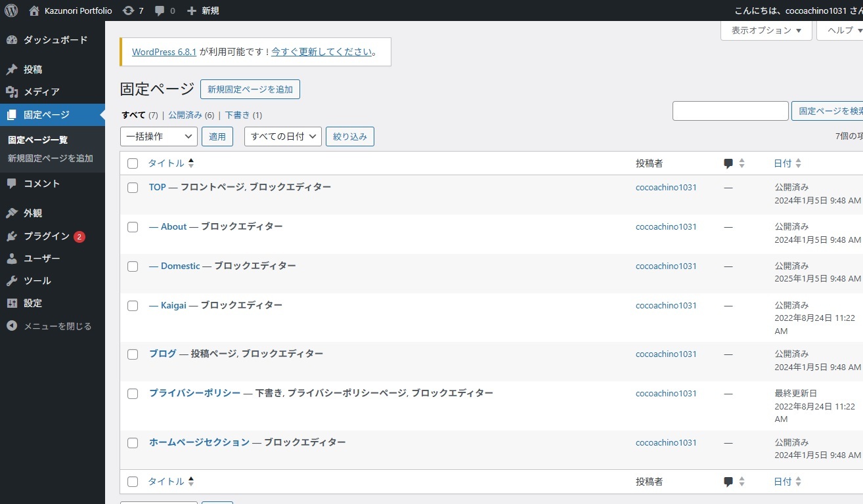The image size is (863, 504).
Task: Open the About page for editing
Action: pos(173,226)
